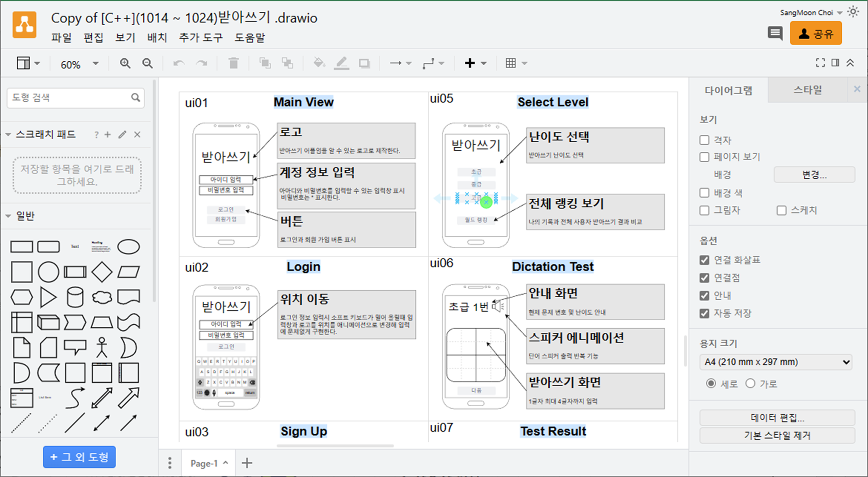Enable the 그림자 checkbox
Screen dimensions: 868x477
point(704,210)
